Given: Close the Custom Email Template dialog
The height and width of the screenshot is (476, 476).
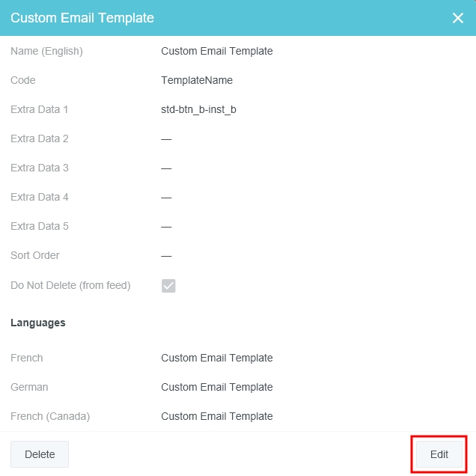Looking at the screenshot, I should 458,18.
